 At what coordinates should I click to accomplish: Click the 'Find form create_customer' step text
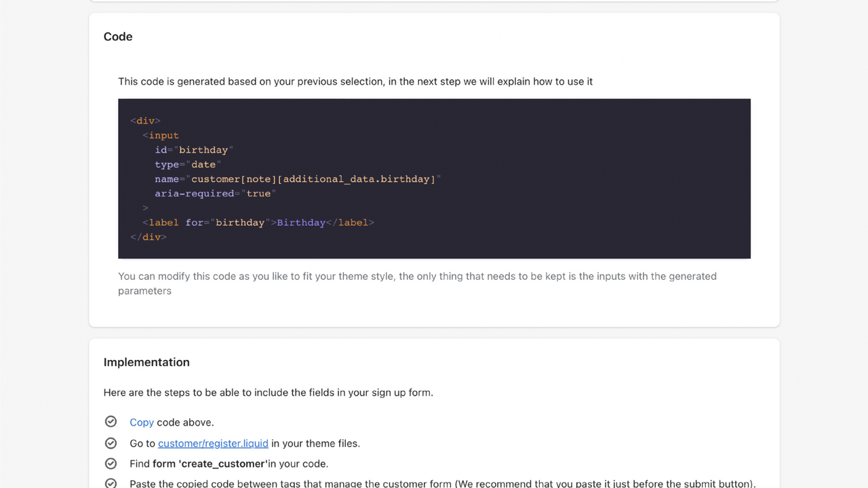(229, 464)
